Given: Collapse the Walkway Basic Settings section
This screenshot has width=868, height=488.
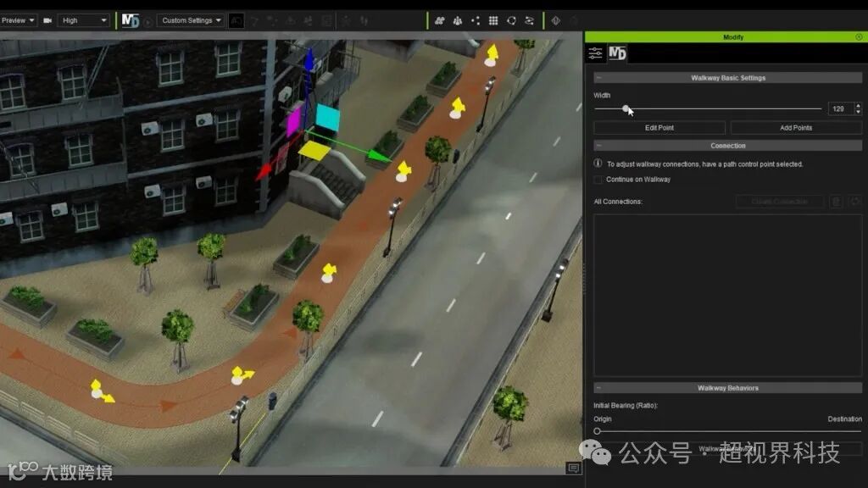Looking at the screenshot, I should coord(598,78).
